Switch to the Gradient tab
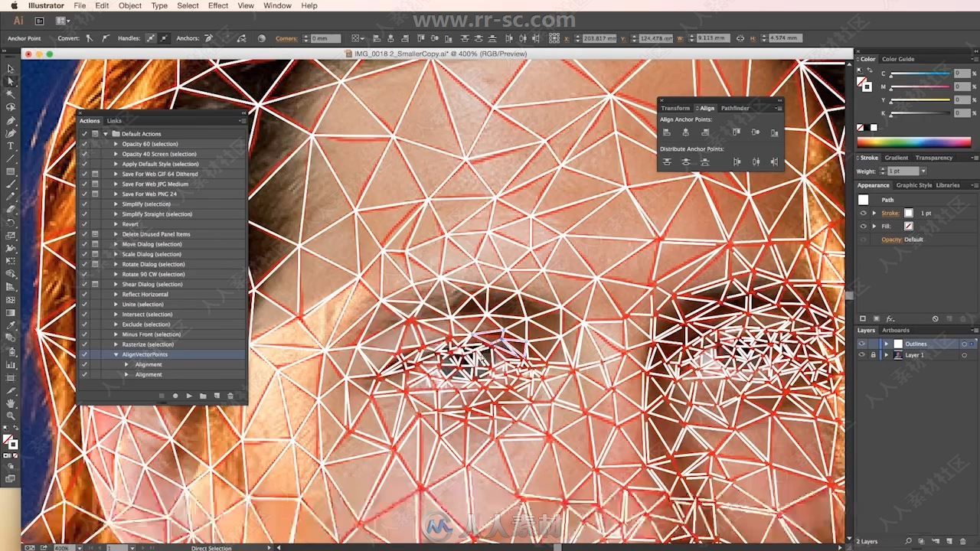The image size is (980, 551). tap(897, 158)
